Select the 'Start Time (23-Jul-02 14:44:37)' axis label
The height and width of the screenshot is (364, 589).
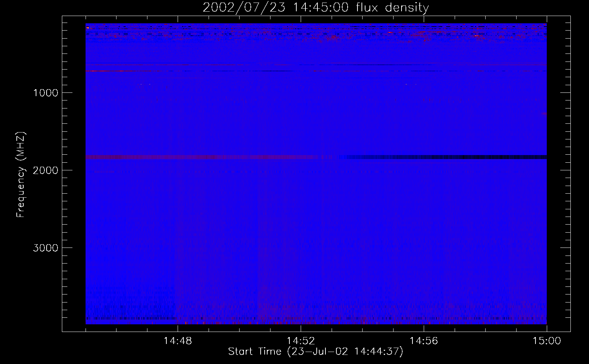point(316,352)
